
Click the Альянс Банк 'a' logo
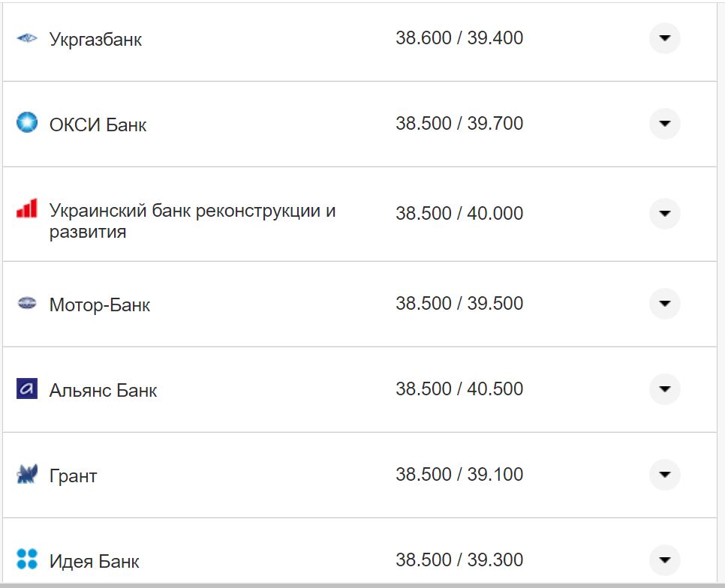point(27,389)
